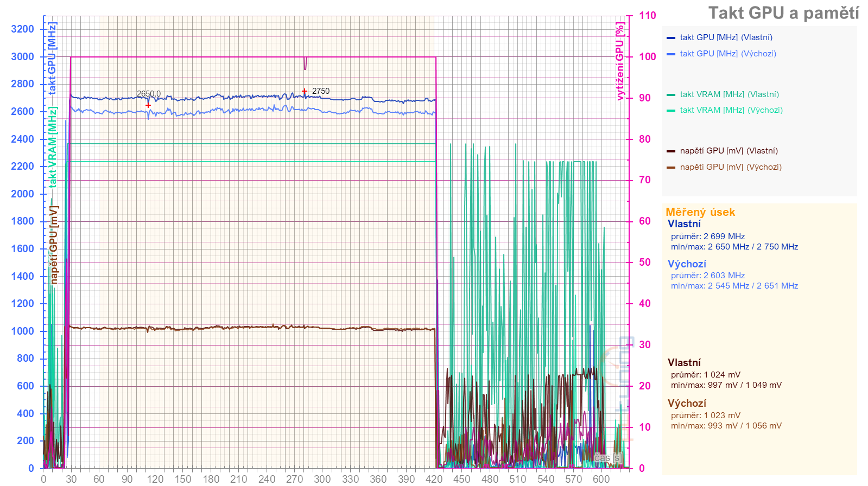This screenshot has width=868, height=486.
Task: Click the "vytížení GPU [%]" right axis title
Action: (x=620, y=61)
